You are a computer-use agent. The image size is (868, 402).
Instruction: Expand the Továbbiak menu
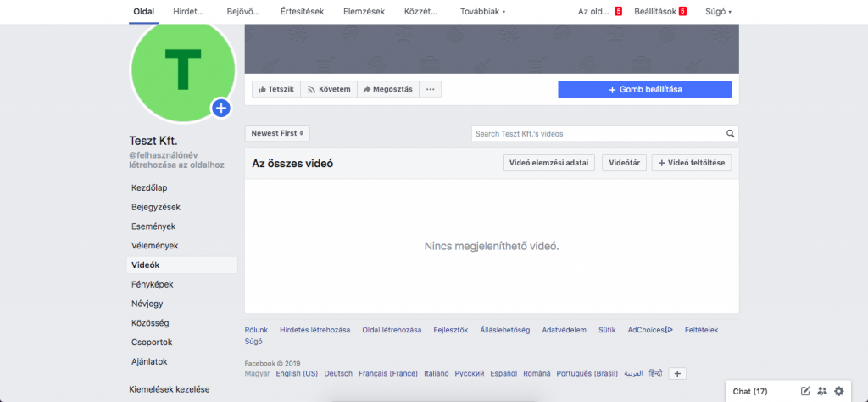tap(482, 12)
